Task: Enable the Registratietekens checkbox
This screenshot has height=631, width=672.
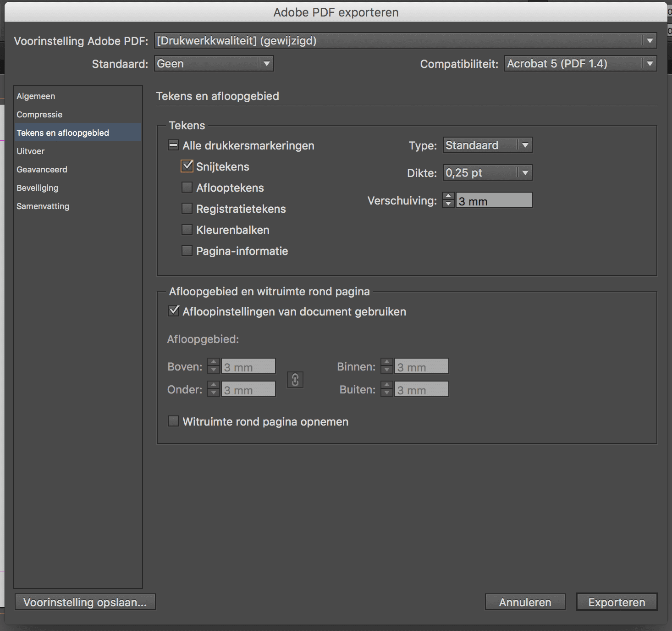Action: click(x=187, y=208)
